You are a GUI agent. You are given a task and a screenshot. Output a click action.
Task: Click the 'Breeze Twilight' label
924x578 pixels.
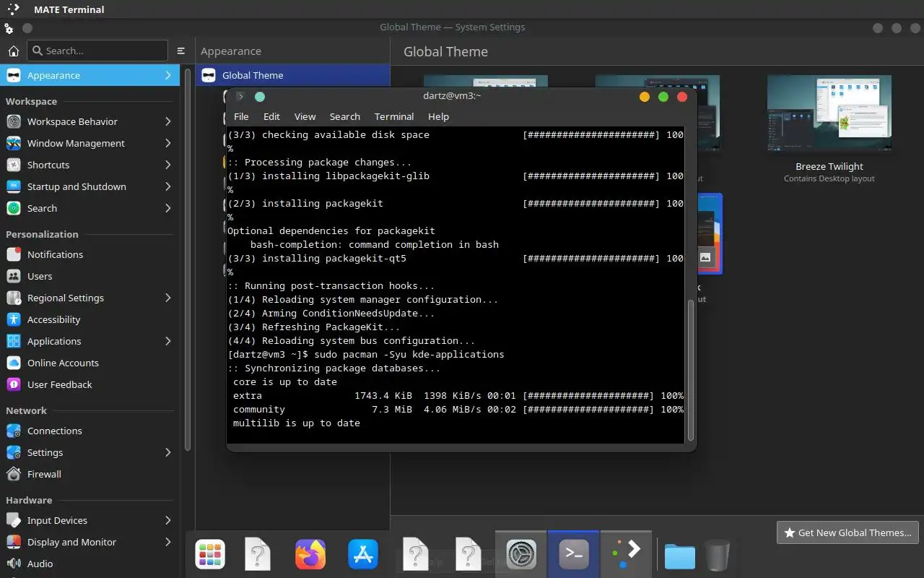coord(829,166)
